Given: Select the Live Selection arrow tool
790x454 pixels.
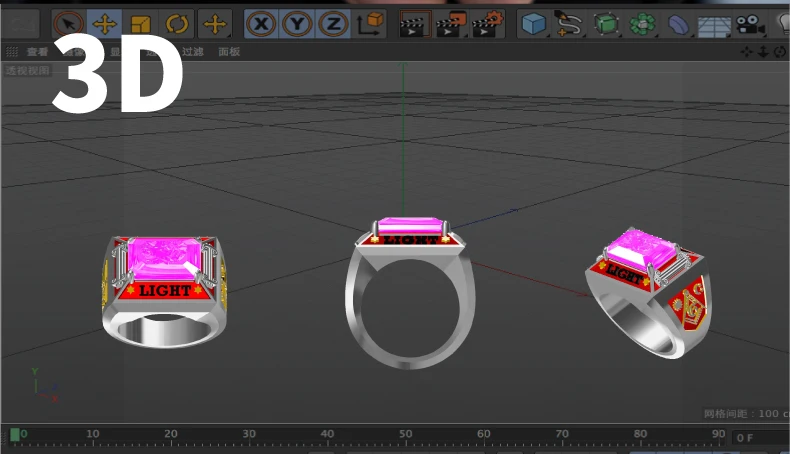Looking at the screenshot, I should [x=69, y=24].
